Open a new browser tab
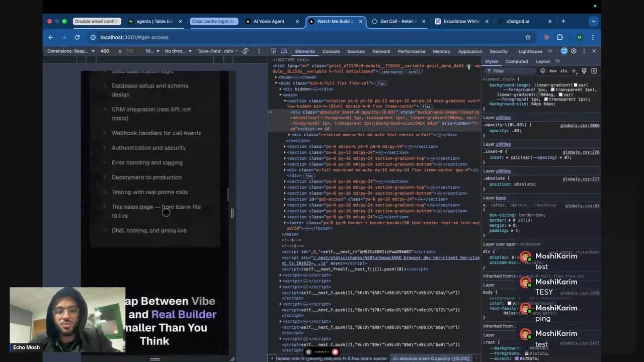Screen dimensions: 644x362 pyautogui.click(x=563, y=21)
